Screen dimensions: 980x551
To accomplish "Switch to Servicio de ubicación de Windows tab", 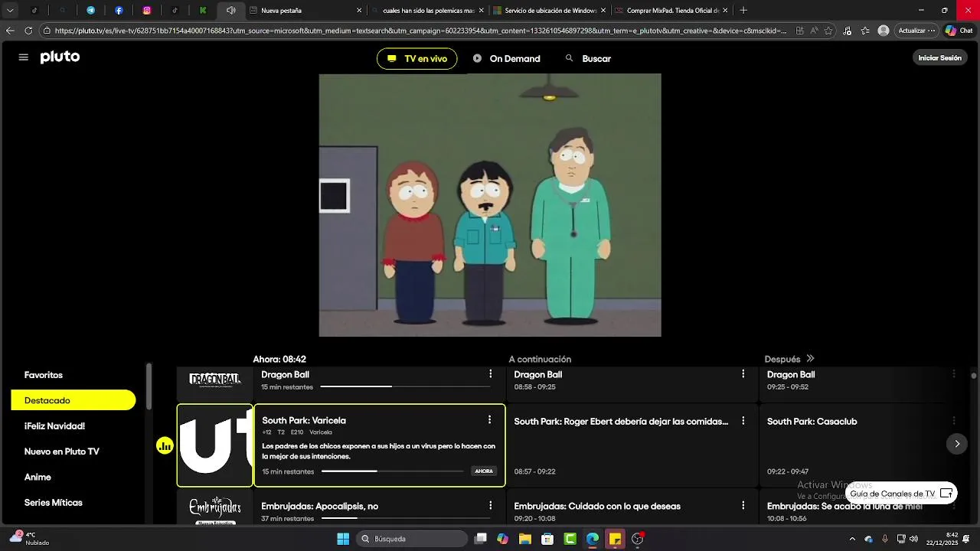I will pyautogui.click(x=549, y=11).
